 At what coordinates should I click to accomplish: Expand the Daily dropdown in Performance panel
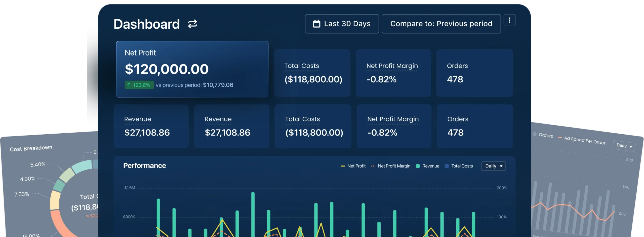click(x=493, y=166)
